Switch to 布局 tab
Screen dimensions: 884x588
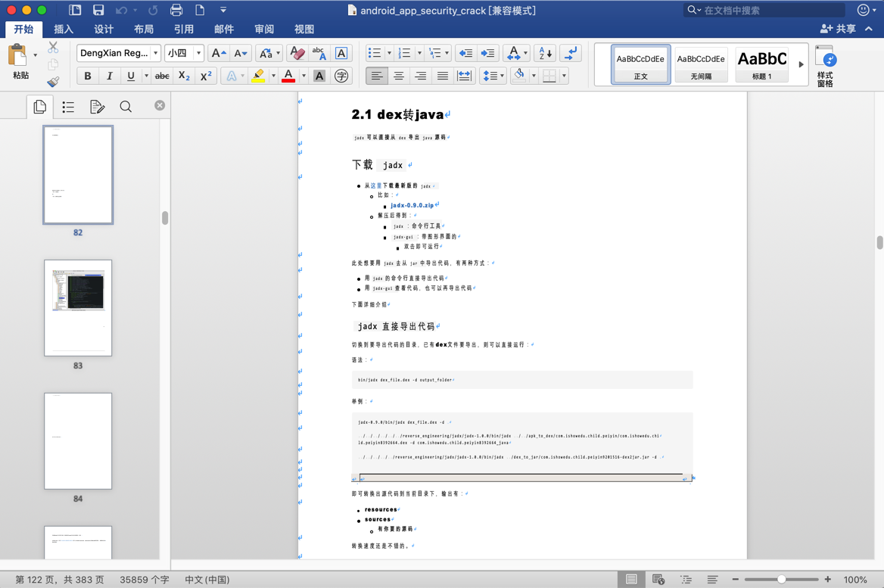(x=144, y=30)
